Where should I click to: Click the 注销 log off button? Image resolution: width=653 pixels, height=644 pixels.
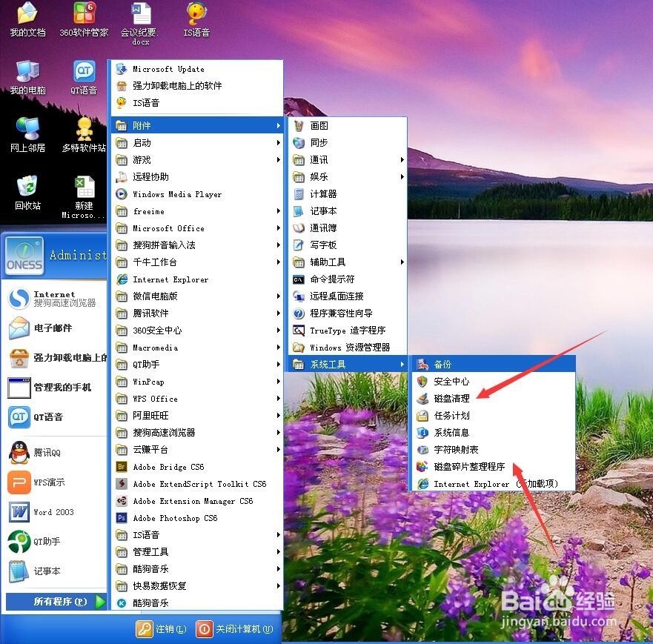[x=162, y=628]
